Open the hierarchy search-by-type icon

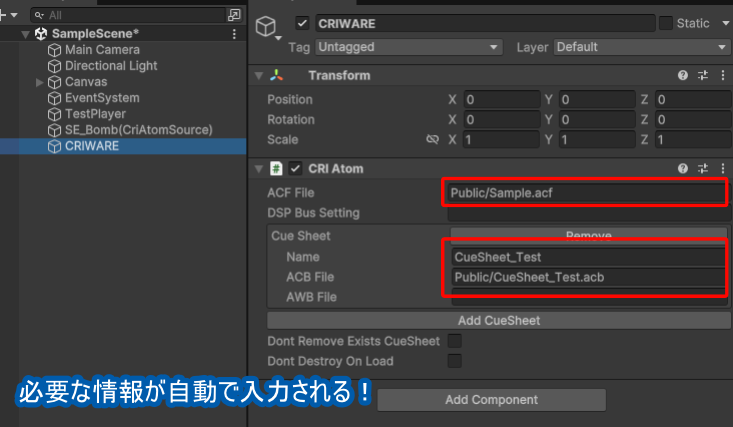[234, 15]
